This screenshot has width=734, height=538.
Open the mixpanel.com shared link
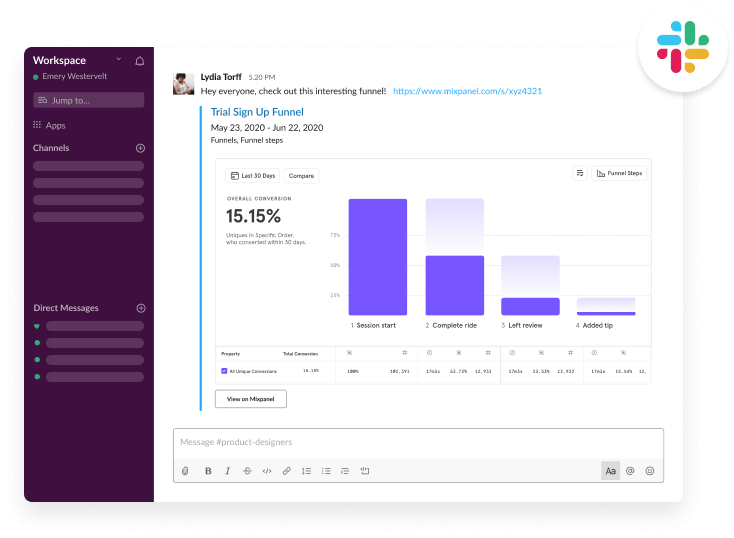pos(467,91)
